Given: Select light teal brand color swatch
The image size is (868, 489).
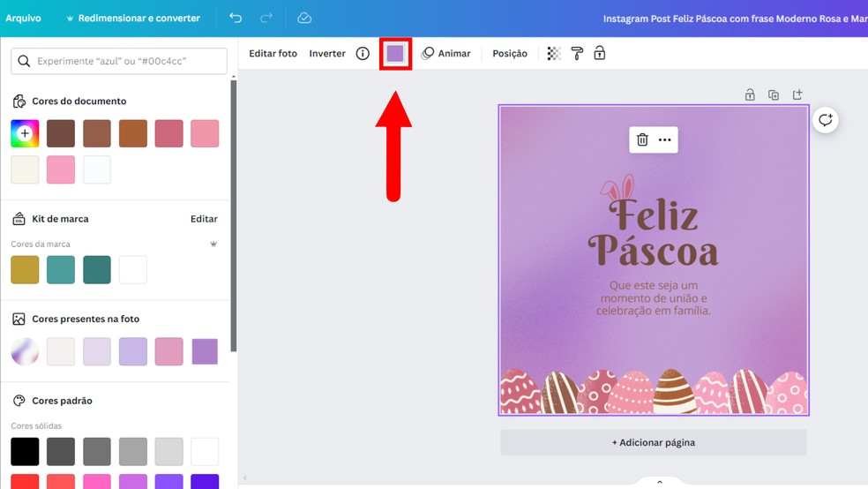Looking at the screenshot, I should pos(61,270).
